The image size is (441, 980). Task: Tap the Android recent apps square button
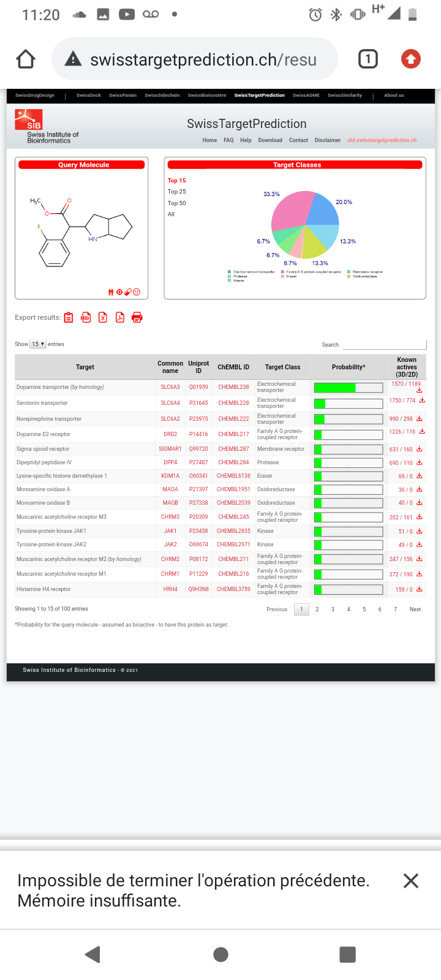pos(348,954)
